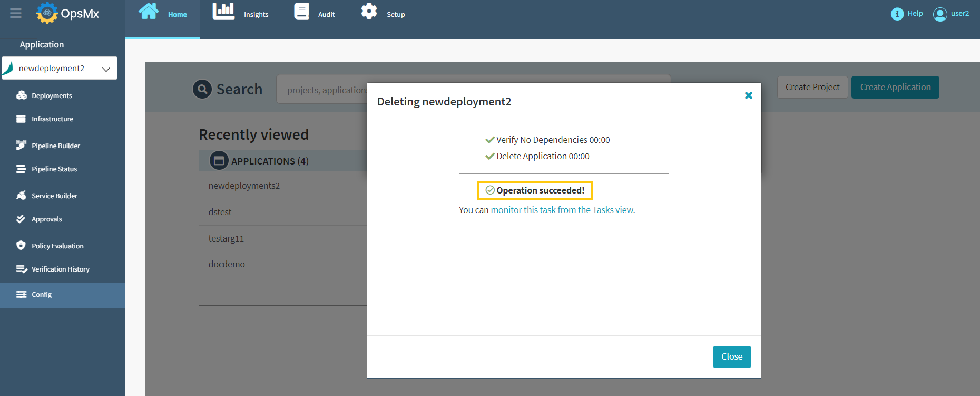This screenshot has height=396, width=980.
Task: Open Insights via the bar chart icon
Action: pyautogui.click(x=223, y=11)
